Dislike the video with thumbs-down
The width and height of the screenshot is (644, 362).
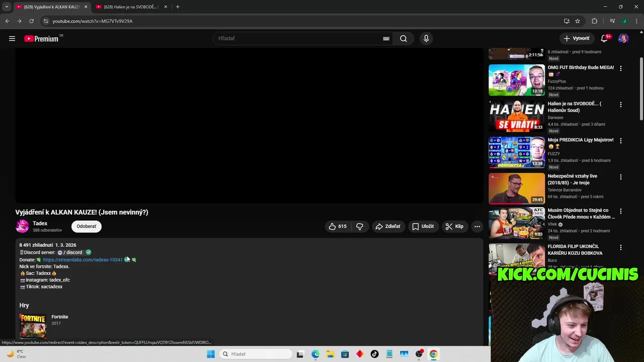click(x=360, y=226)
